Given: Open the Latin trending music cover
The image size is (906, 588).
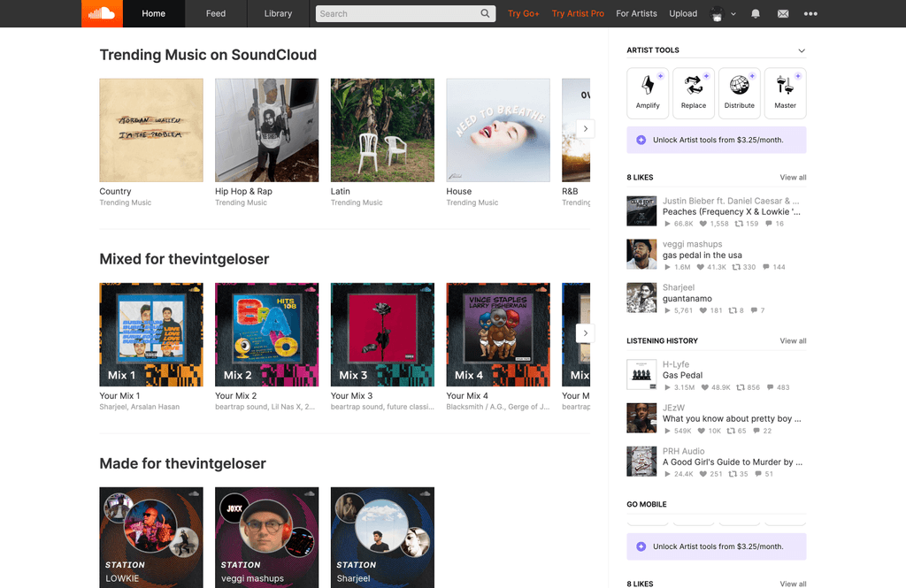Looking at the screenshot, I should pos(382,130).
